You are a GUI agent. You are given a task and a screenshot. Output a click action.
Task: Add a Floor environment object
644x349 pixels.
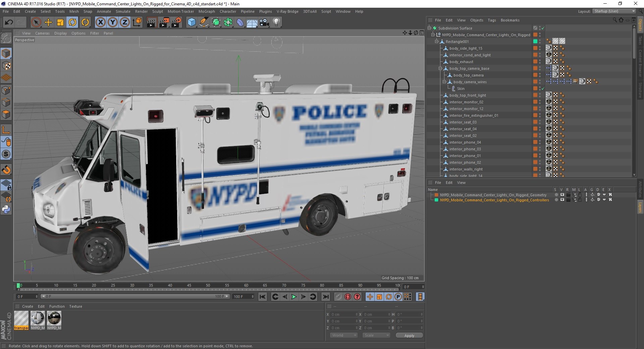click(x=252, y=22)
